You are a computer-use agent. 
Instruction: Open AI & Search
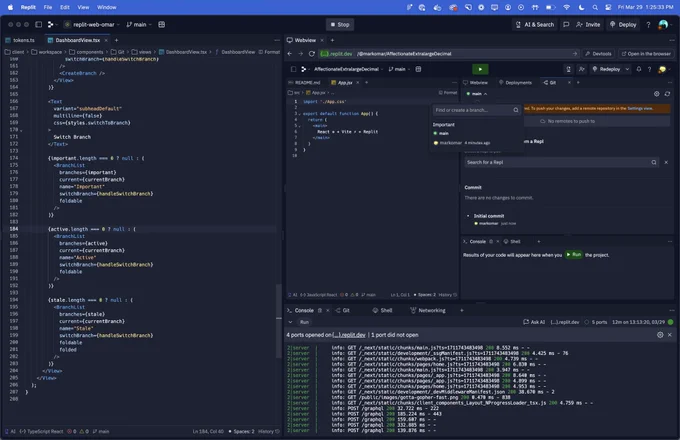click(535, 25)
